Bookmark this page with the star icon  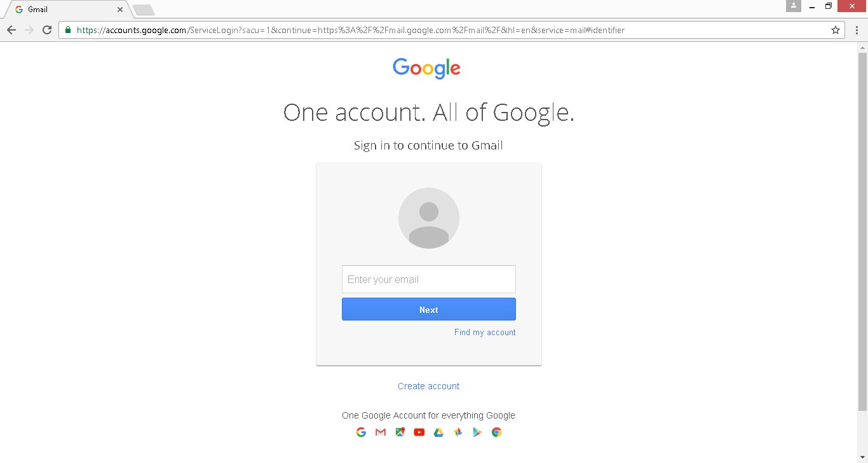click(836, 29)
